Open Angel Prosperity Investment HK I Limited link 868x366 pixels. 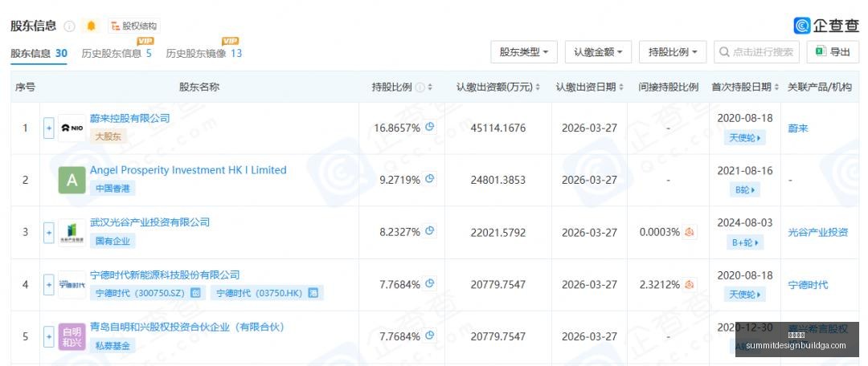(188, 169)
